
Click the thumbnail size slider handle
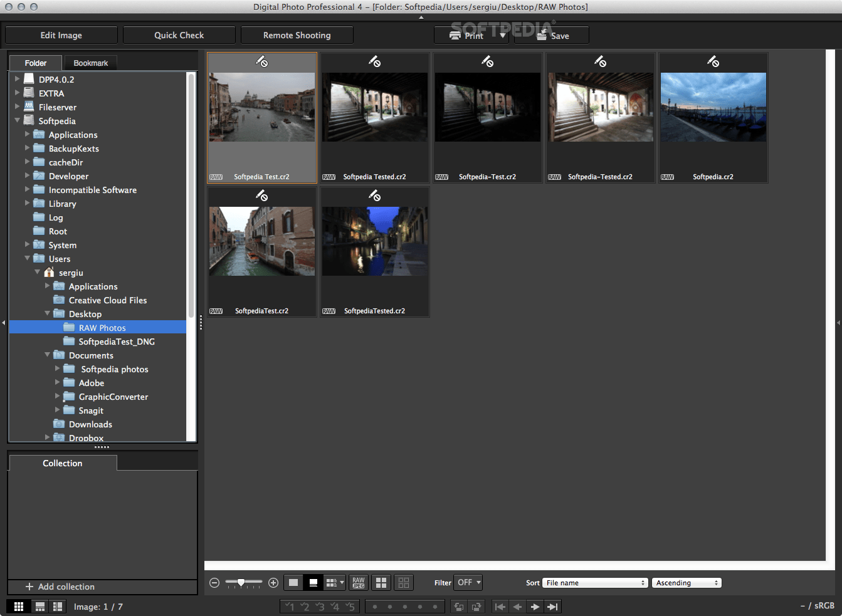(241, 583)
